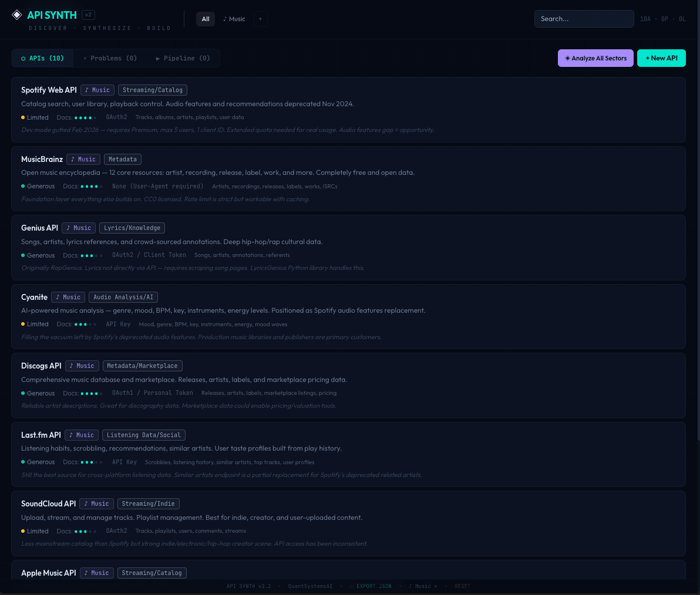Click the Limited status on Spotify card
The image size is (700, 595).
tap(35, 117)
